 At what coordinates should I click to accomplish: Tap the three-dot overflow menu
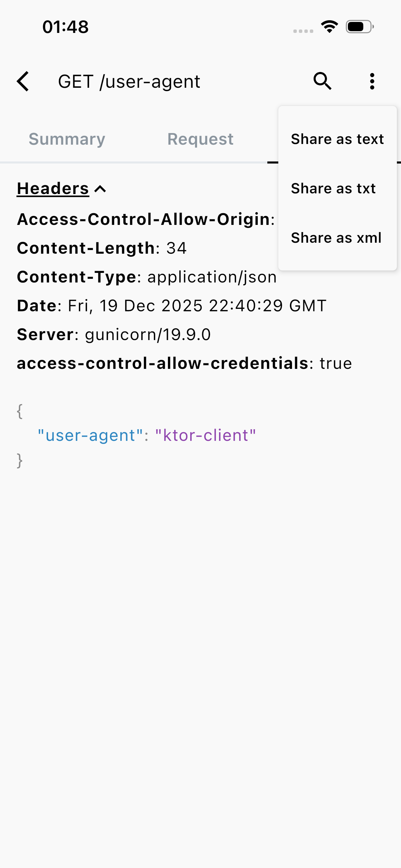tap(372, 82)
